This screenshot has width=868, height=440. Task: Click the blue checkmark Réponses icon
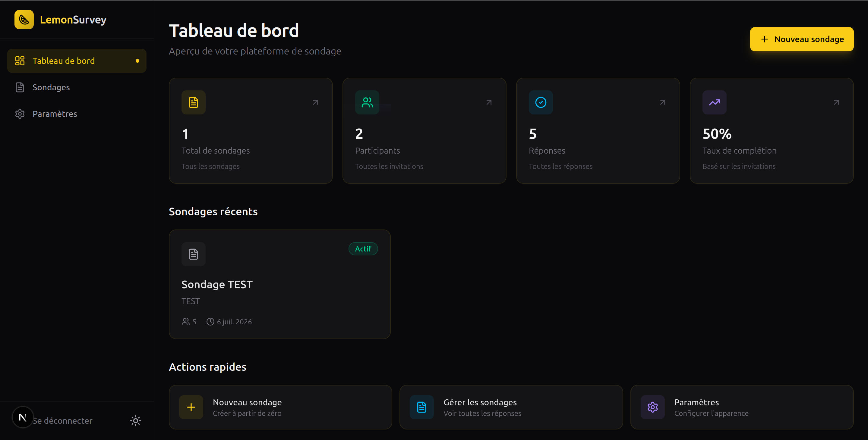click(x=541, y=102)
